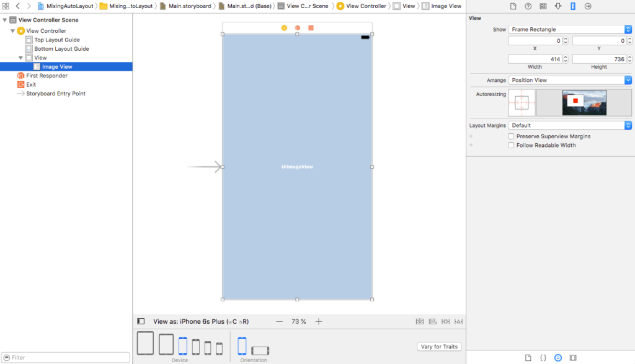Screen dimensions: 635x364
Task: Click the Vary for Traits button
Action: point(439,347)
